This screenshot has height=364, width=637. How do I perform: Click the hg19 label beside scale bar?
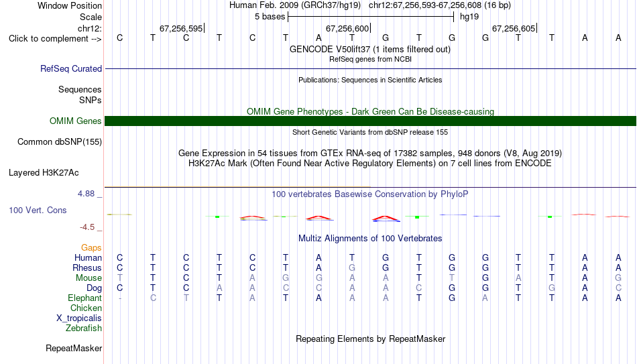469,17
